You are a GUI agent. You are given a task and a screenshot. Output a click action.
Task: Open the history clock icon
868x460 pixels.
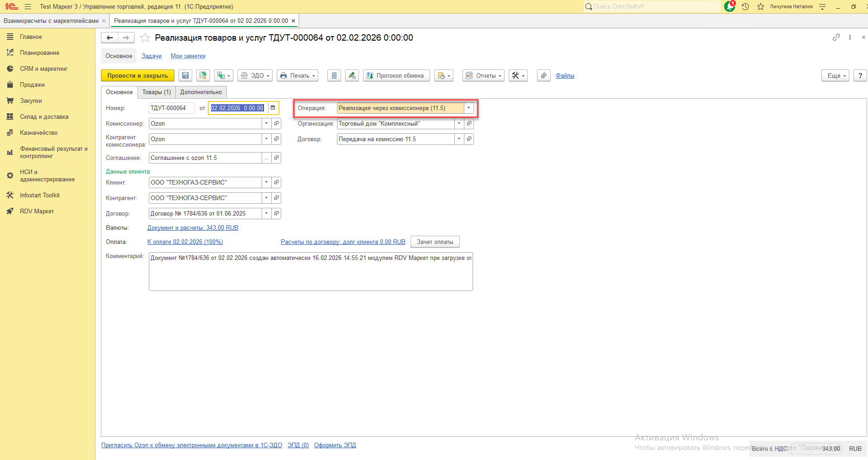pyautogui.click(x=745, y=7)
